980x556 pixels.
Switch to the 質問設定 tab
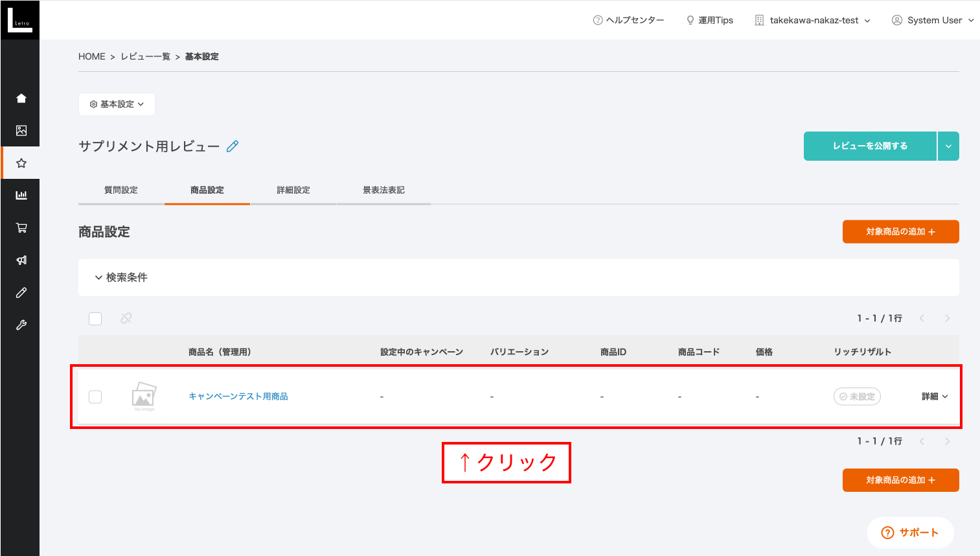pyautogui.click(x=121, y=191)
